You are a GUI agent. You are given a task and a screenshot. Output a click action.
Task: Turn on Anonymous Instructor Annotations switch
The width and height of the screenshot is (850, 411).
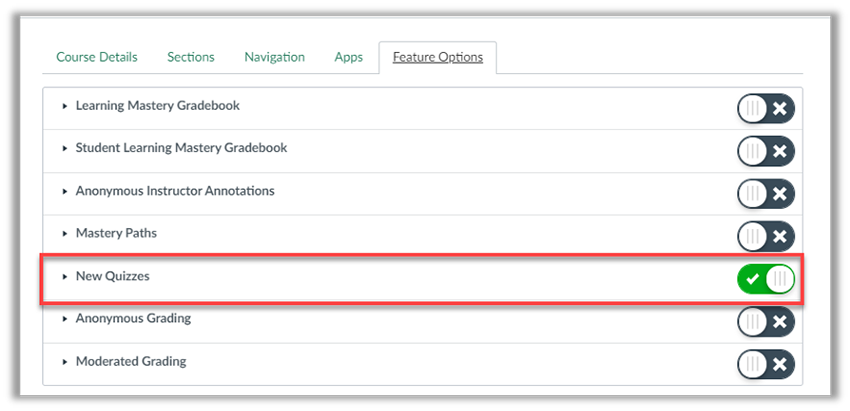click(x=766, y=193)
